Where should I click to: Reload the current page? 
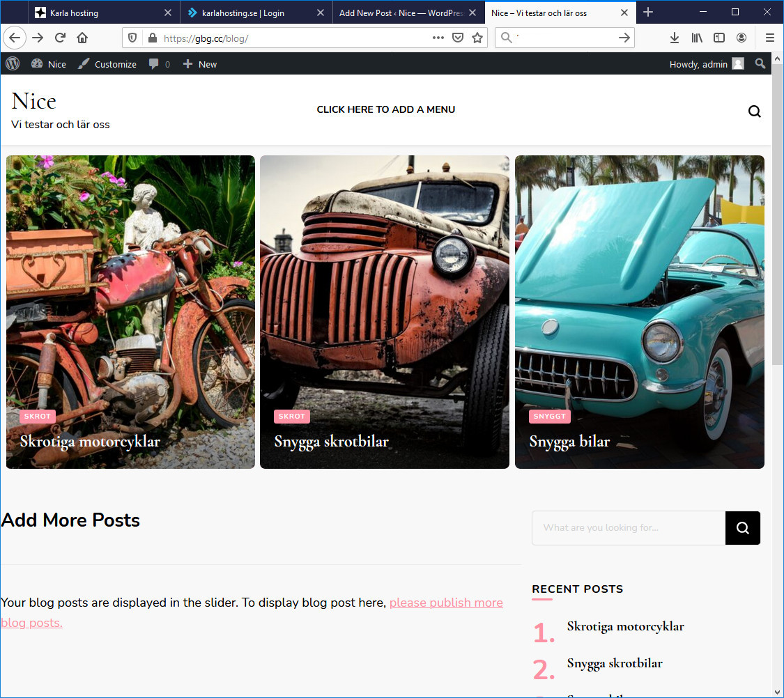click(60, 38)
